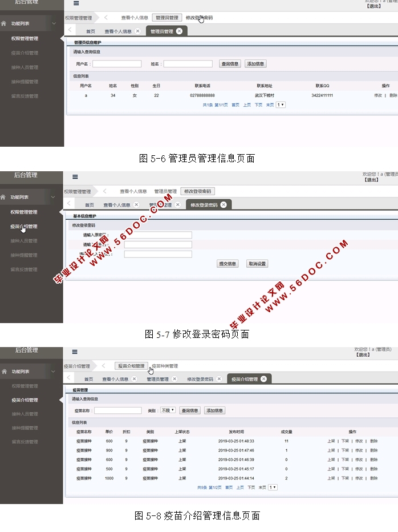Click phone number 02788888888 in Figure 5-6 table
The height and width of the screenshot is (532, 398).
(x=202, y=95)
